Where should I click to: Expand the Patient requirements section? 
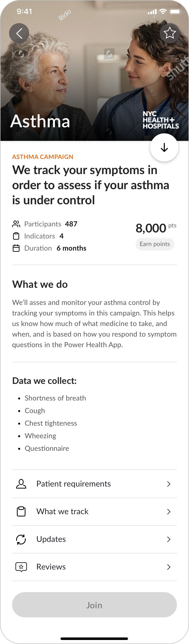pyautogui.click(x=169, y=484)
